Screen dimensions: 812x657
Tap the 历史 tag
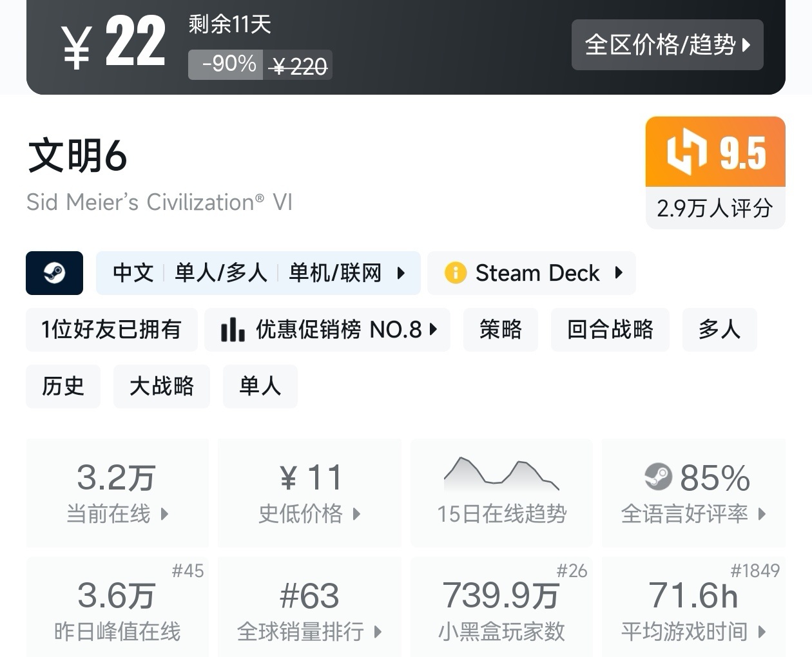[x=63, y=386]
